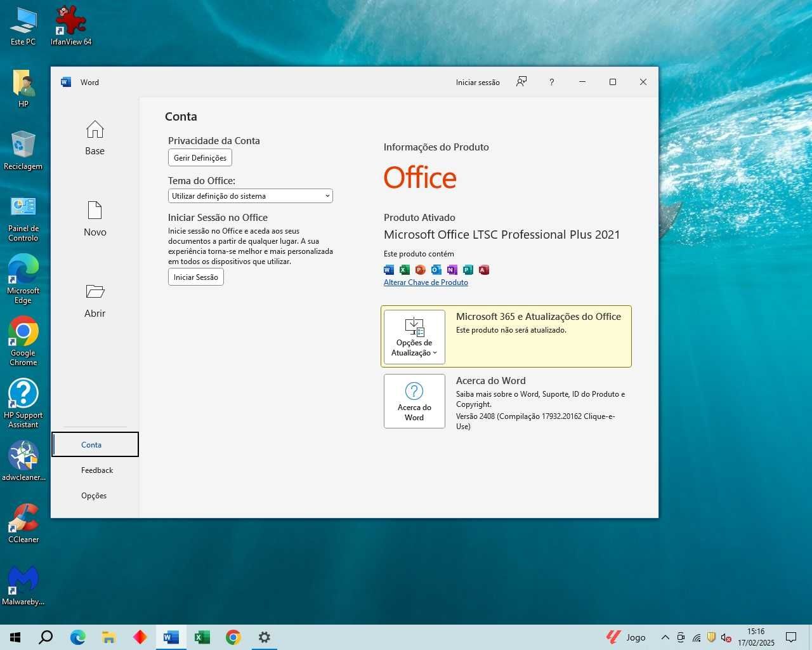
Task: Open the Abrir file browser
Action: [x=95, y=301]
